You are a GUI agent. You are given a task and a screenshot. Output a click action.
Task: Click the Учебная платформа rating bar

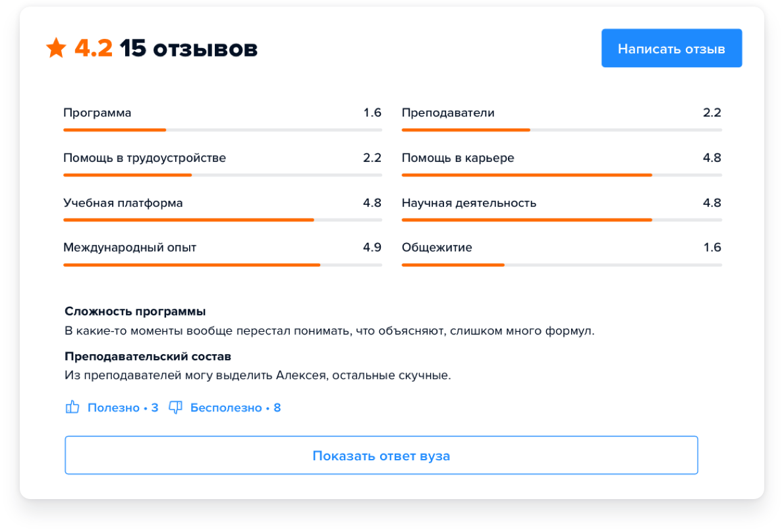tap(222, 220)
